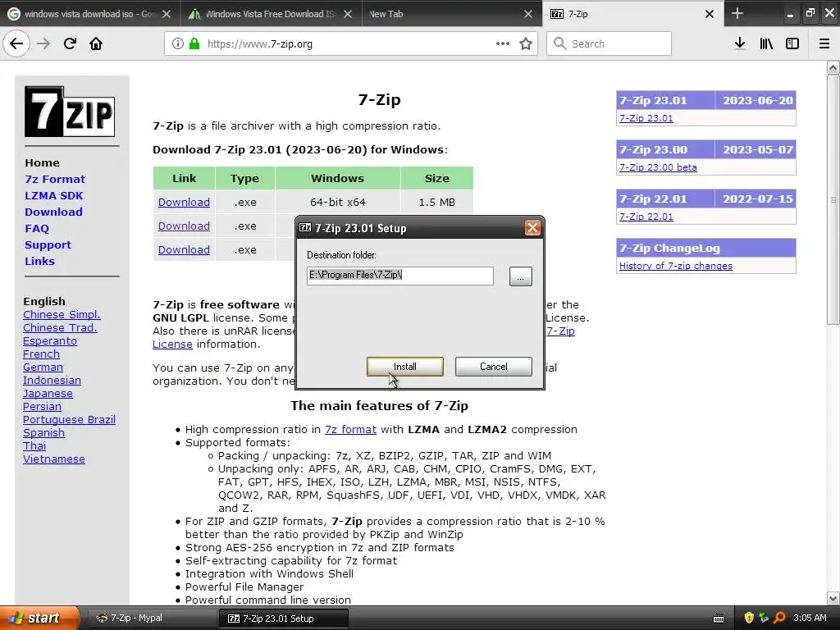Open the Download sidebar link
This screenshot has height=630, width=840.
click(53, 212)
